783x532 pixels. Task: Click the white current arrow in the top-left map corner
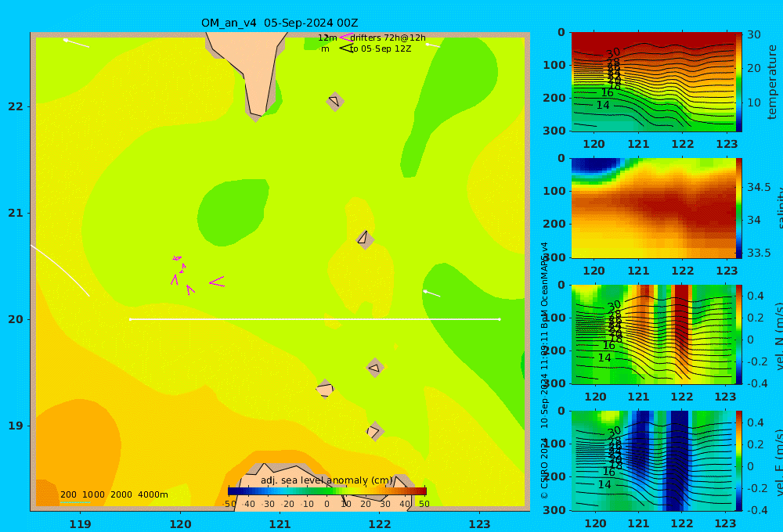[x=76, y=43]
